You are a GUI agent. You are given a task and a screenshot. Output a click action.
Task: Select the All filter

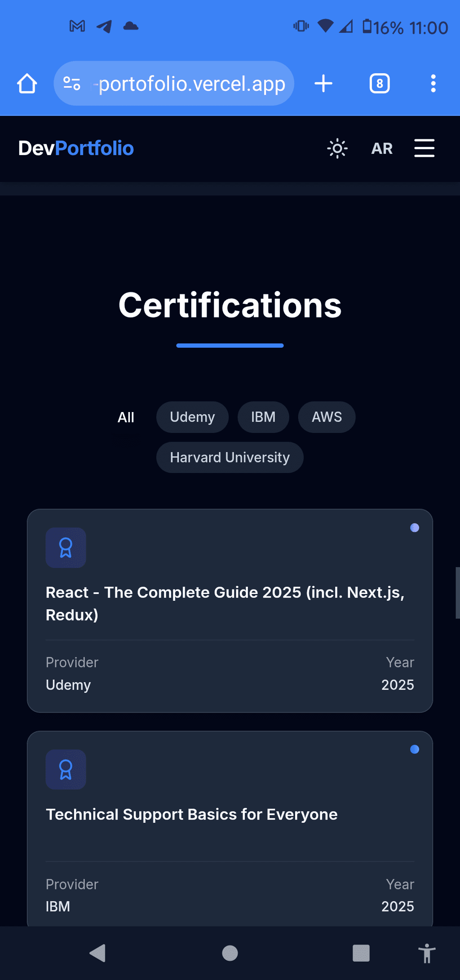click(x=126, y=417)
